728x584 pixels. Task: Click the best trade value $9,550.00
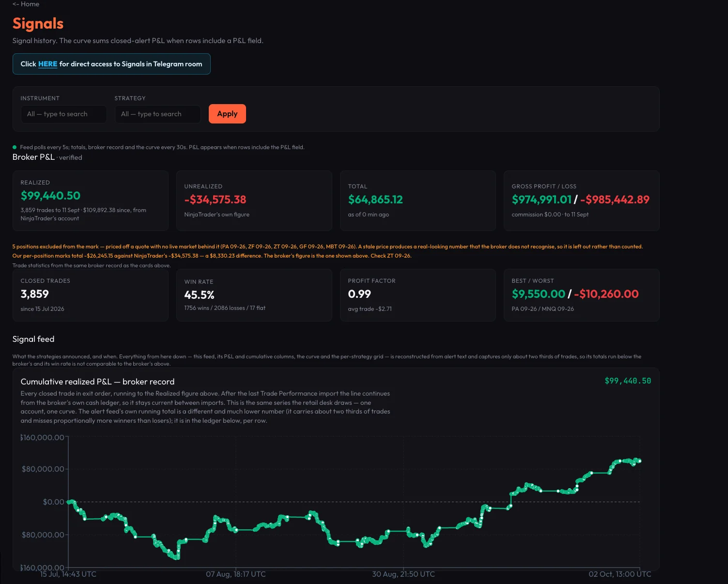point(539,294)
